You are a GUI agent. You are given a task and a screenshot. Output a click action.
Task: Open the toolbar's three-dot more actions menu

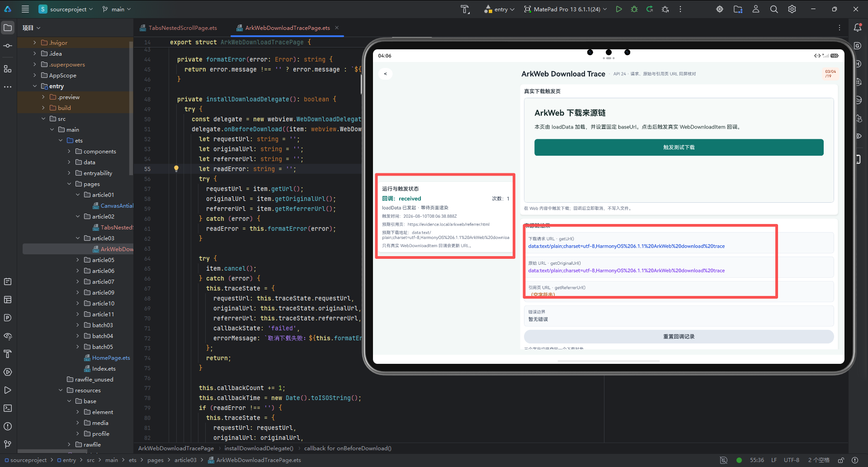[680, 9]
